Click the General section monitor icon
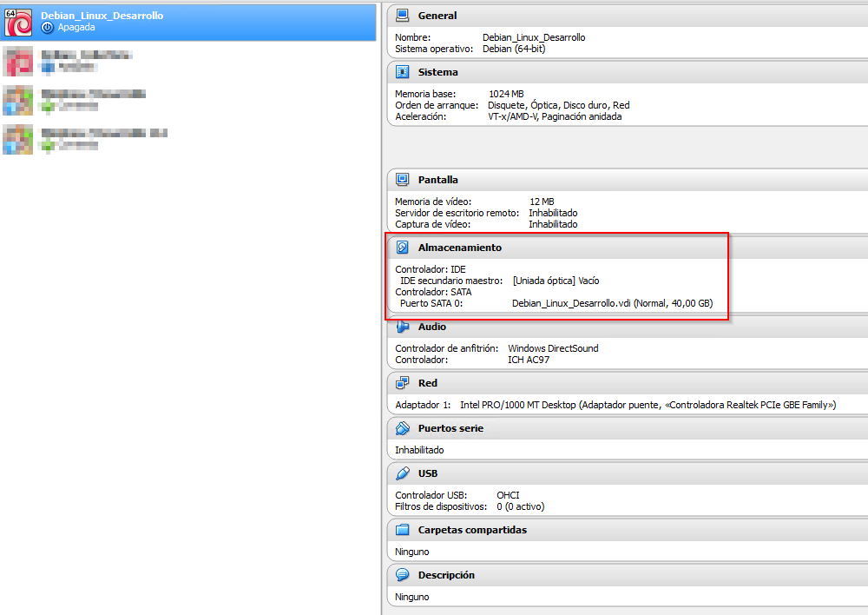868x615 pixels. point(403,16)
